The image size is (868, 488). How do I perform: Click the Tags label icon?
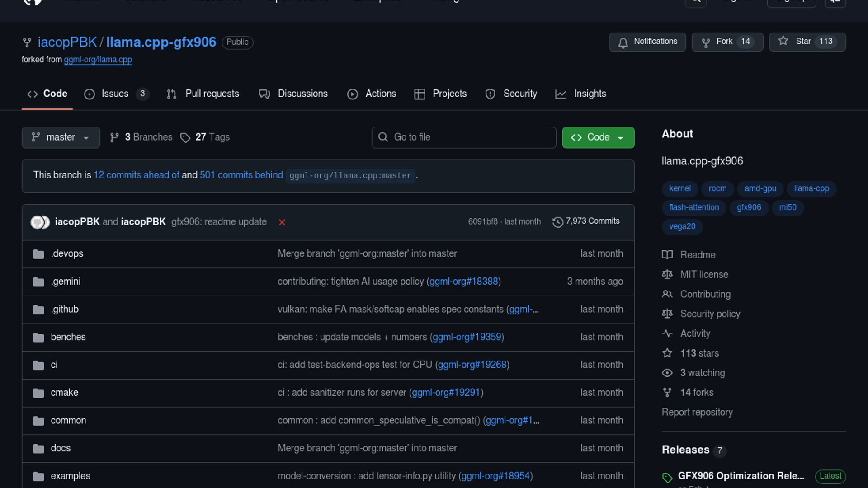185,137
